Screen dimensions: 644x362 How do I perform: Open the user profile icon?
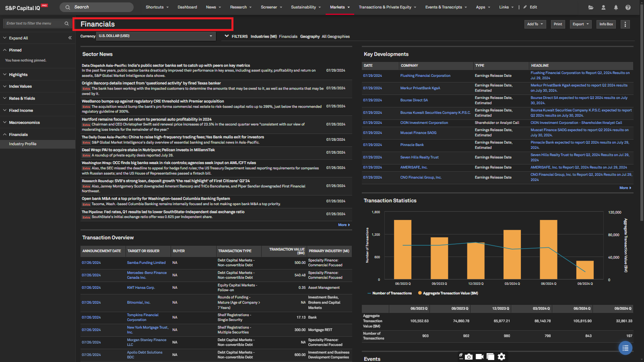pos(603,7)
